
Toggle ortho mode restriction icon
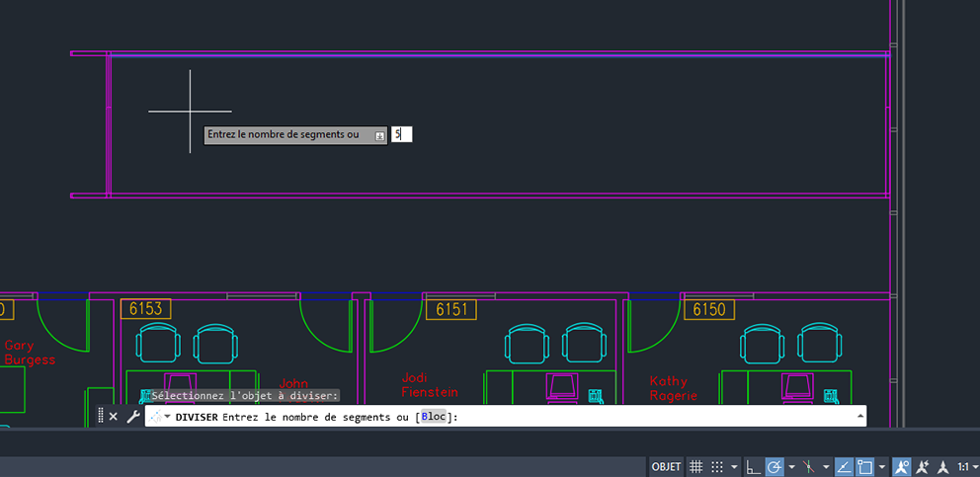pos(754,467)
